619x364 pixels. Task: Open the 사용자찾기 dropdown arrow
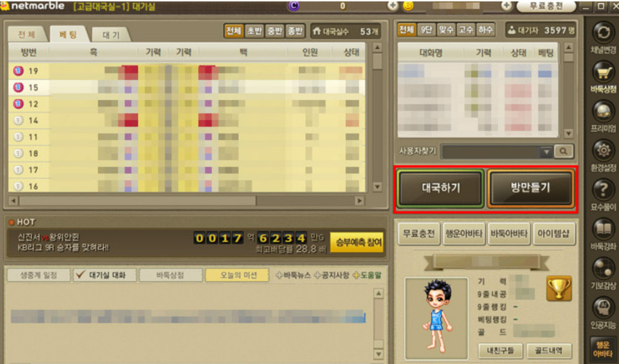tap(547, 153)
